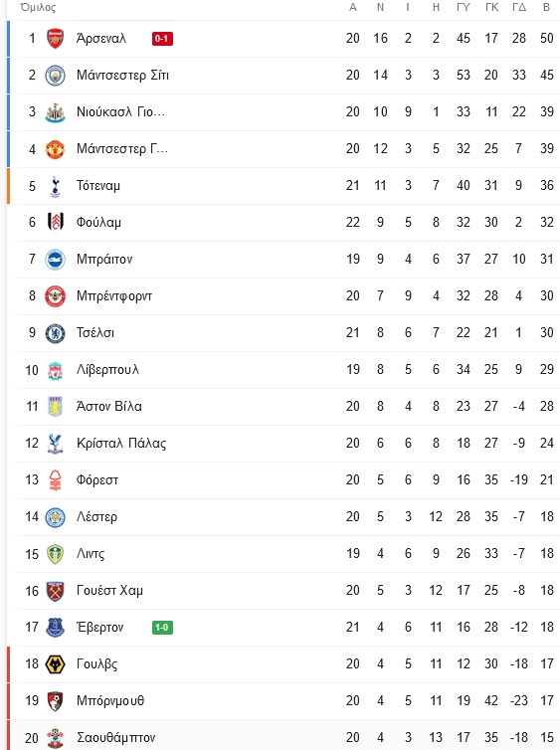
Task: Open the Σαουθάμπτον row at the bottom
Action: pyautogui.click(x=283, y=737)
